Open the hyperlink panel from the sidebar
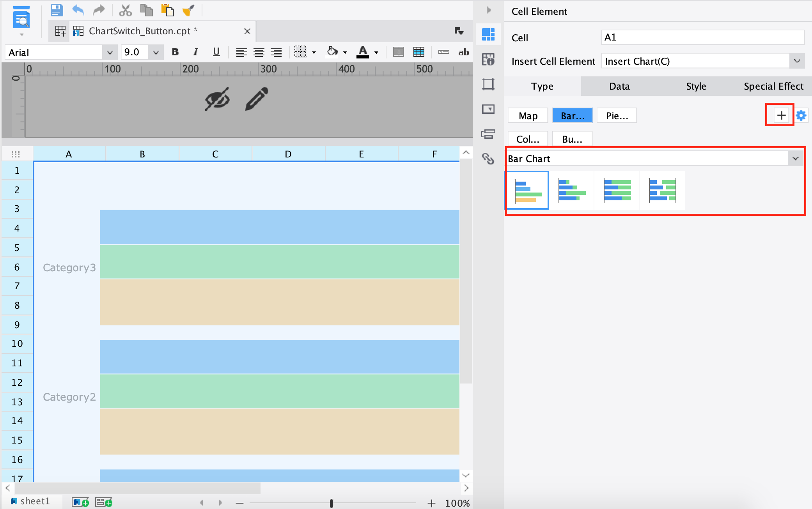Image resolution: width=812 pixels, height=509 pixels. [x=488, y=158]
